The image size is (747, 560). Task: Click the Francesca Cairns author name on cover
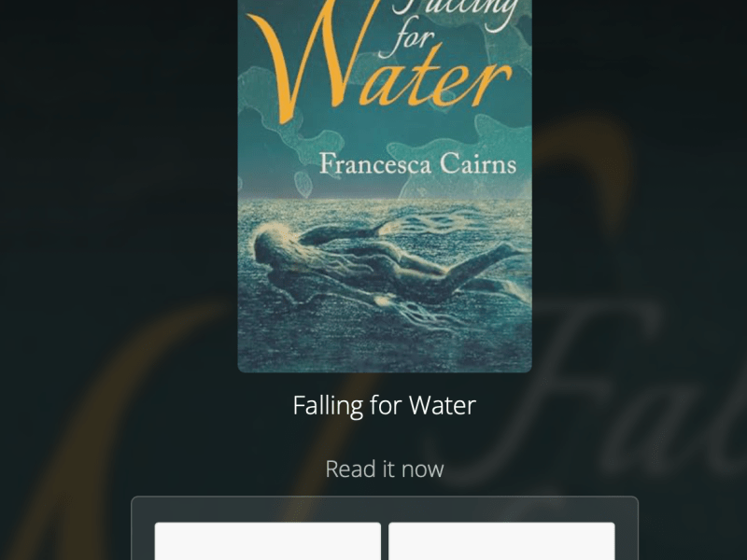pyautogui.click(x=417, y=164)
